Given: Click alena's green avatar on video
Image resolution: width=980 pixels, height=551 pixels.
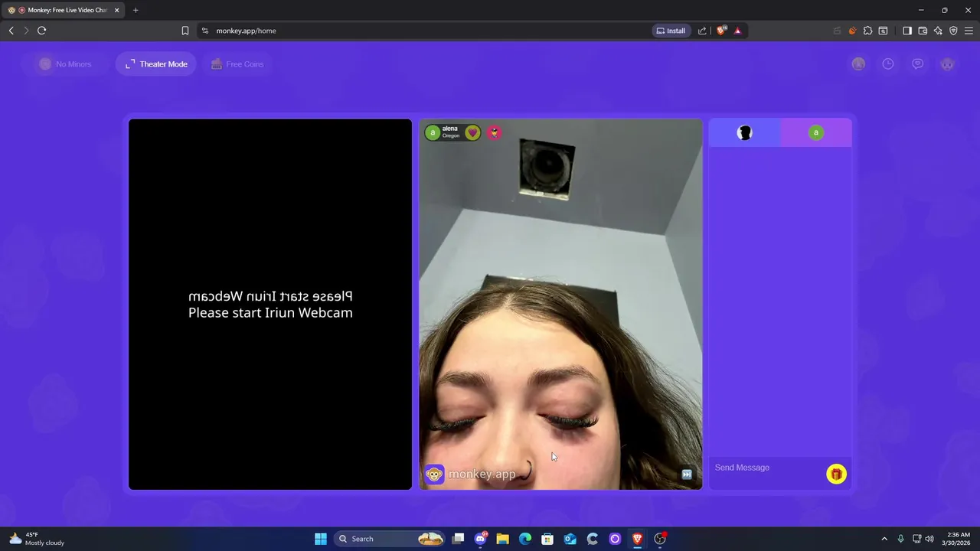Looking at the screenshot, I should click(x=433, y=132).
